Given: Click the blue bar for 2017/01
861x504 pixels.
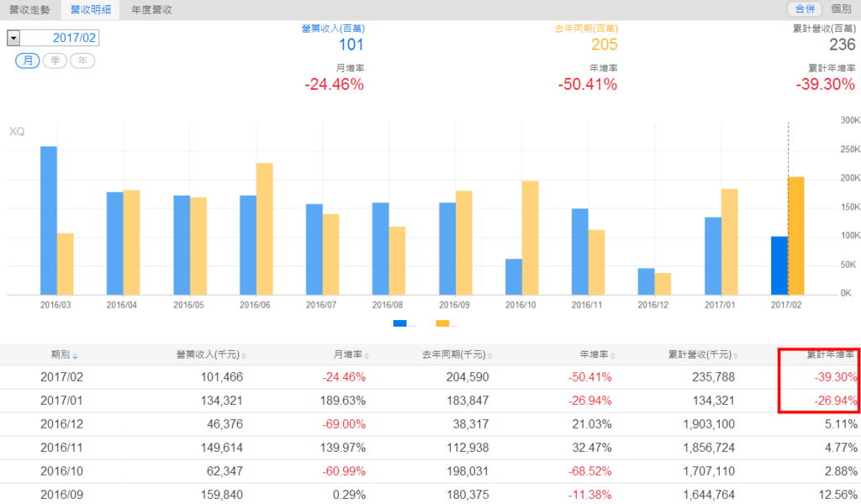Looking at the screenshot, I should (x=713, y=256).
